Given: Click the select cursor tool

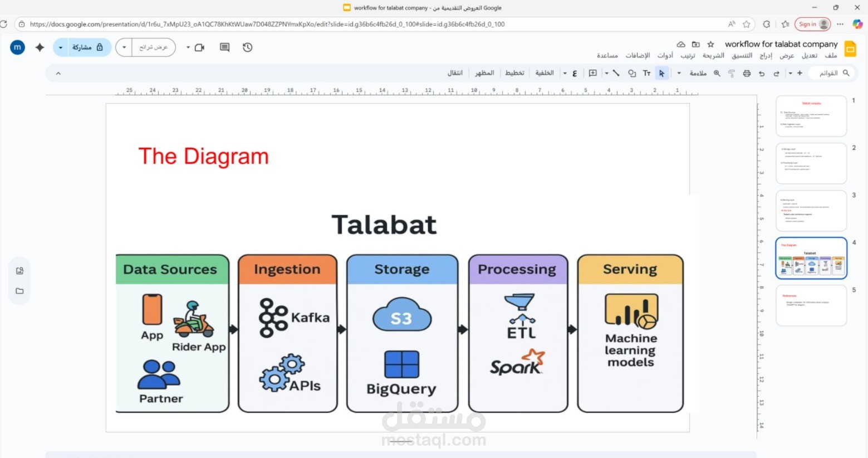Looking at the screenshot, I should (x=661, y=73).
